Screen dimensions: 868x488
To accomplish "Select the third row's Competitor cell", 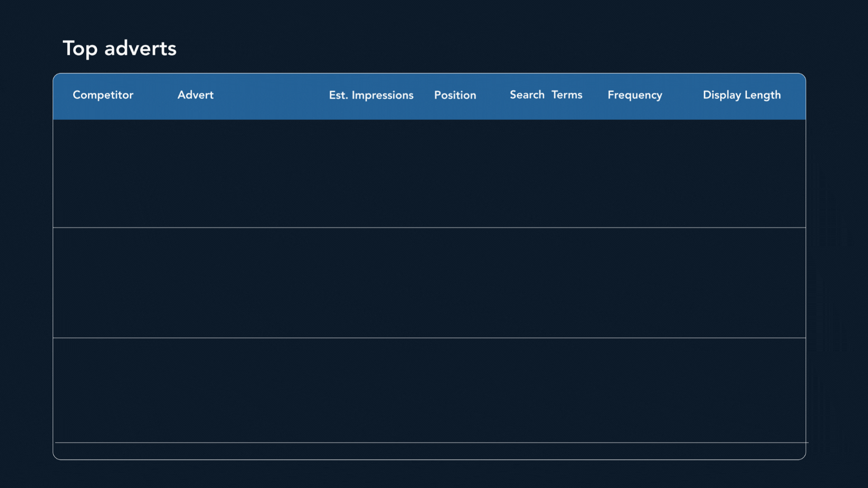I will pyautogui.click(x=103, y=390).
